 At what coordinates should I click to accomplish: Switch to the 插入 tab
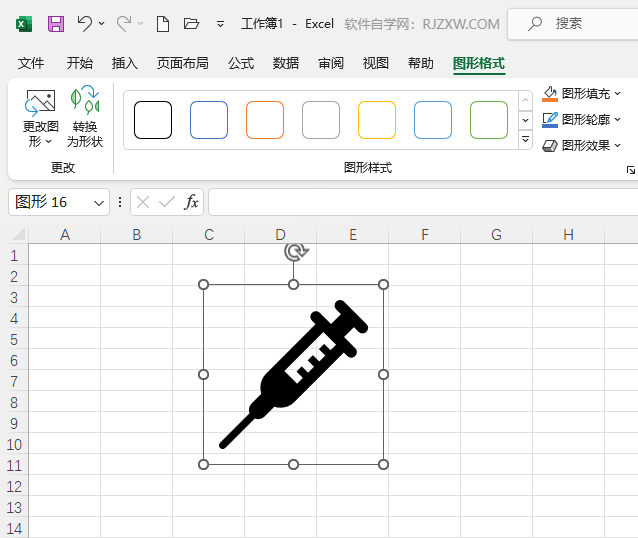(125, 63)
